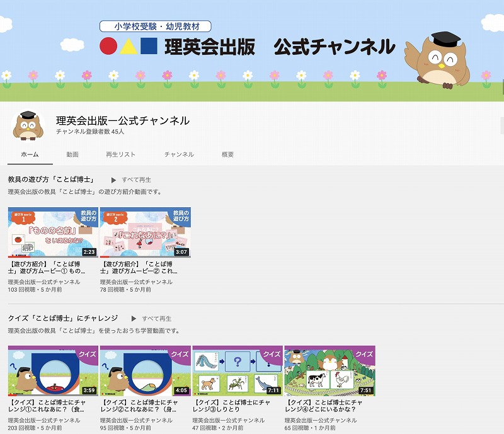This screenshot has width=504, height=434.
Task: Click the 95 回視聴・5 か月前 text
Action: [125, 428]
